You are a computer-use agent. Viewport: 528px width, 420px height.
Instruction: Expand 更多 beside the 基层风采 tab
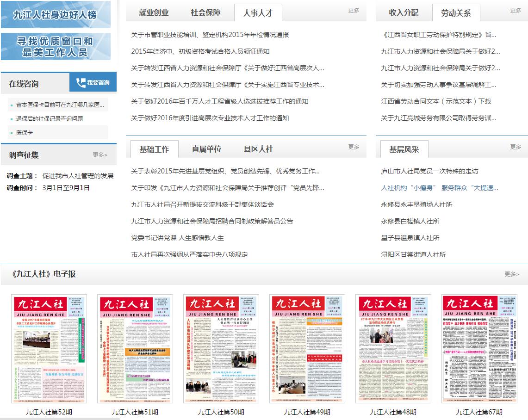tap(516, 147)
